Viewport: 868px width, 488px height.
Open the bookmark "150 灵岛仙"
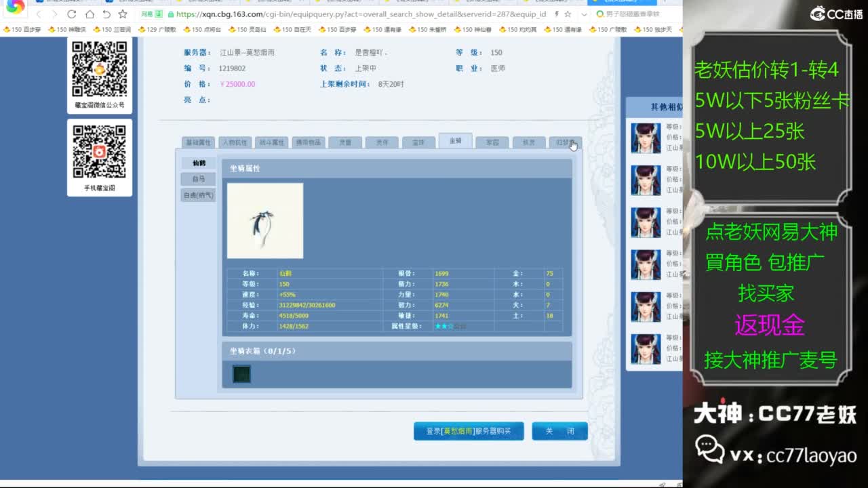247,30
